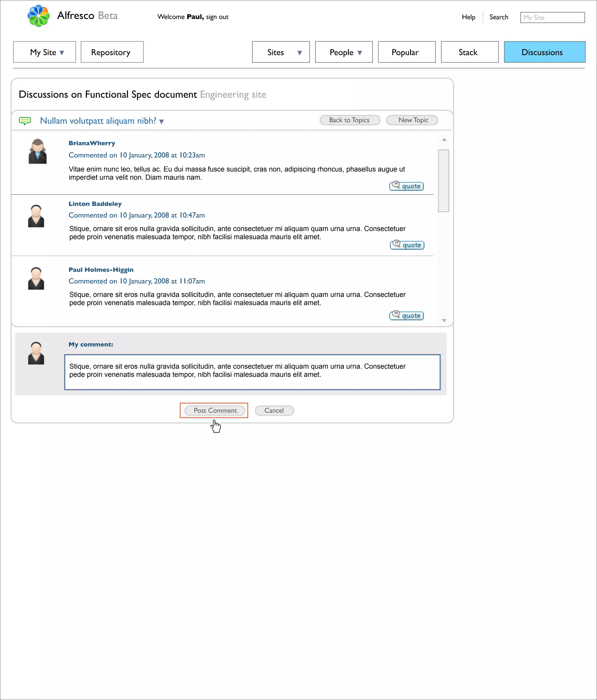Click the Search link
This screenshot has height=700, width=597.
[498, 17]
